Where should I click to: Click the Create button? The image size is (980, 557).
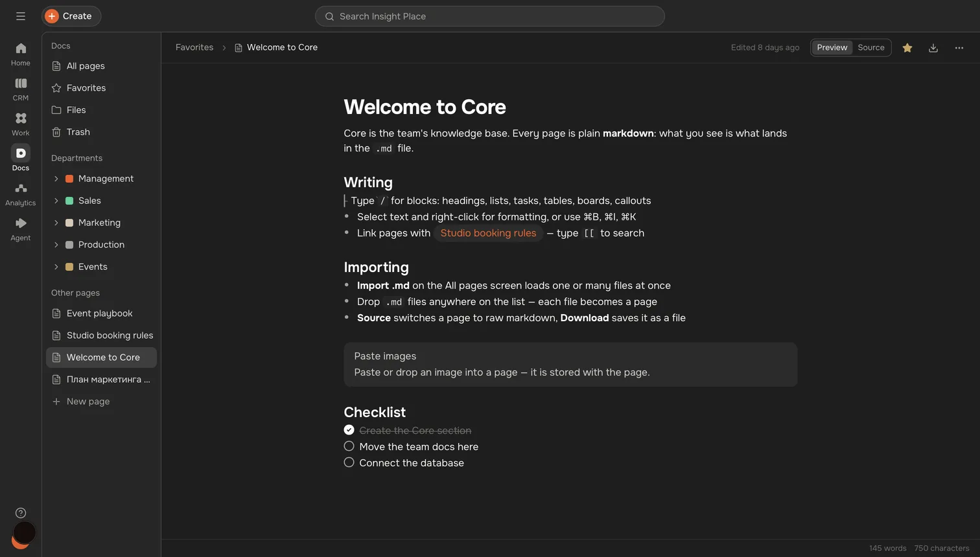pyautogui.click(x=71, y=16)
